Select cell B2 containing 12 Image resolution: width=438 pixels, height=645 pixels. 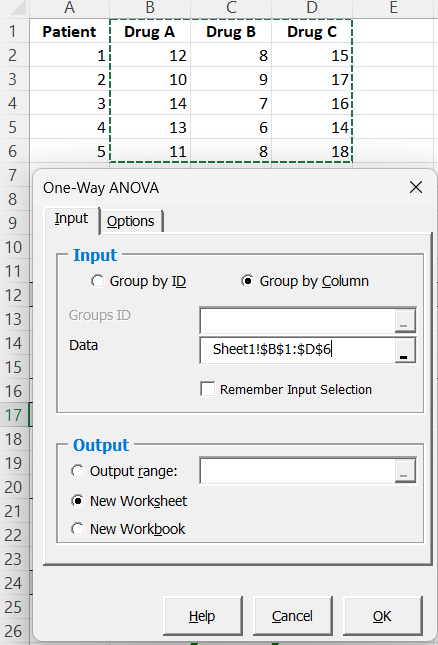pos(150,55)
